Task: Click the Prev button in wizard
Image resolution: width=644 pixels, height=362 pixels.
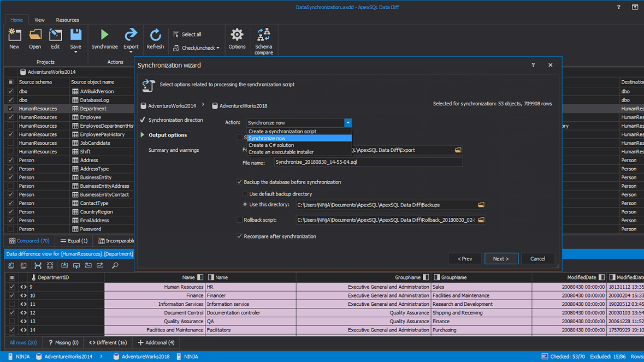Action: [x=464, y=259]
